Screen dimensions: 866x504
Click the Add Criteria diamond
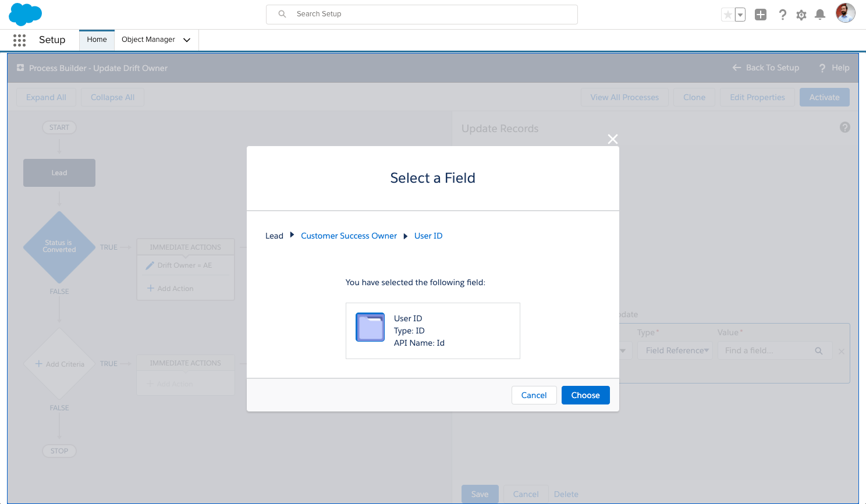click(59, 364)
